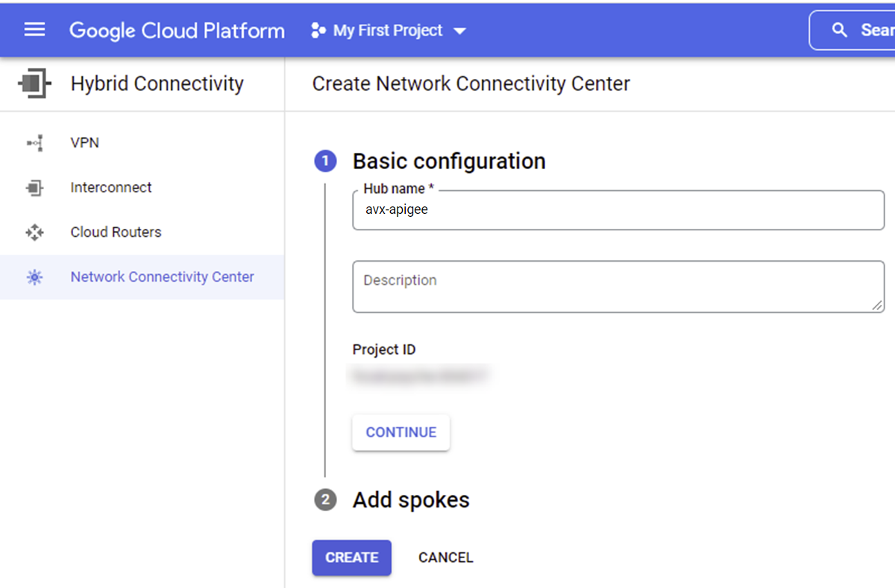The height and width of the screenshot is (588, 895).
Task: Expand step 2 Add spokes
Action: coord(410,499)
